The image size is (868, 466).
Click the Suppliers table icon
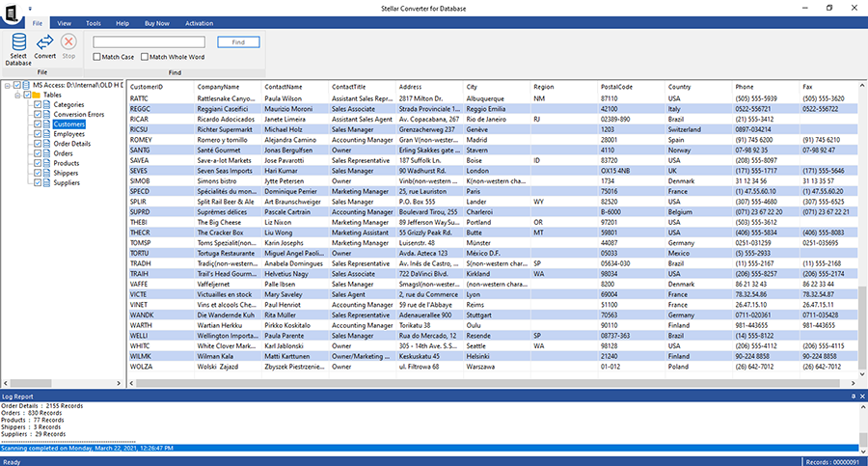click(x=47, y=182)
